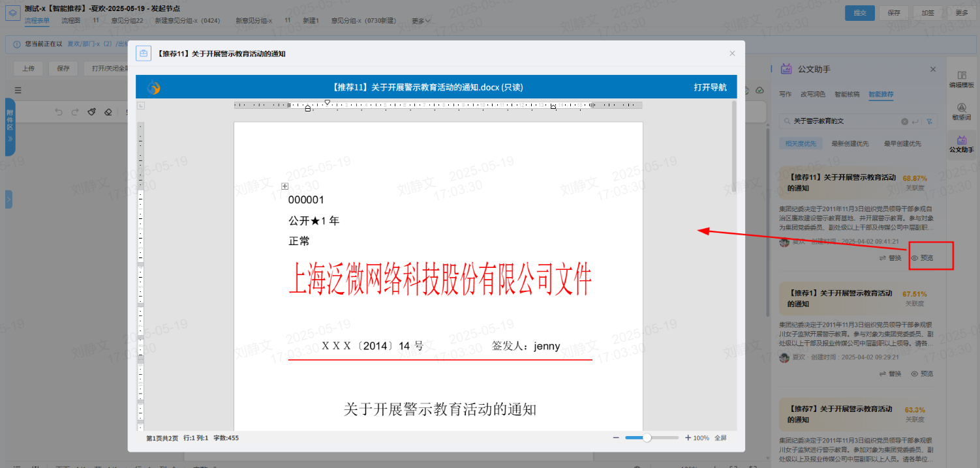Open the 意见分组22 tab
980x468 pixels.
coord(127,21)
